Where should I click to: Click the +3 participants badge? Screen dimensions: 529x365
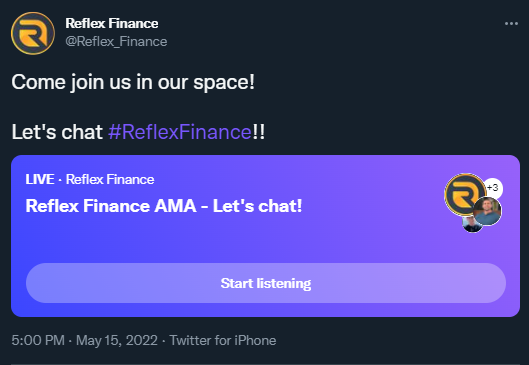tap(493, 188)
